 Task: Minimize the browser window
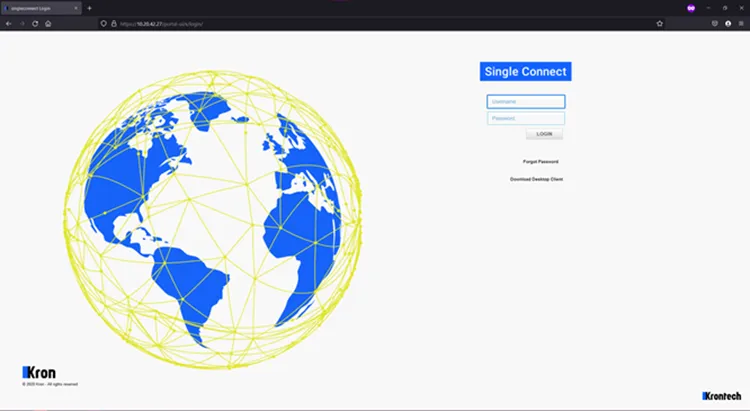click(x=708, y=8)
